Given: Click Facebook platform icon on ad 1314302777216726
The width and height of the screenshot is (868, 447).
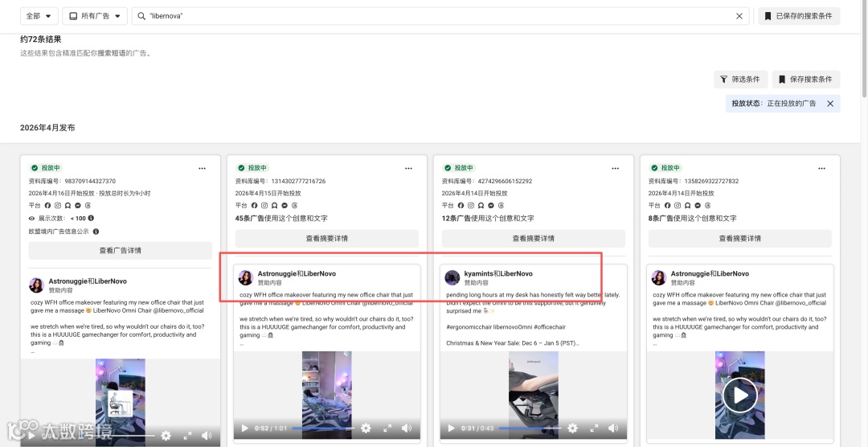Looking at the screenshot, I should click(x=254, y=206).
